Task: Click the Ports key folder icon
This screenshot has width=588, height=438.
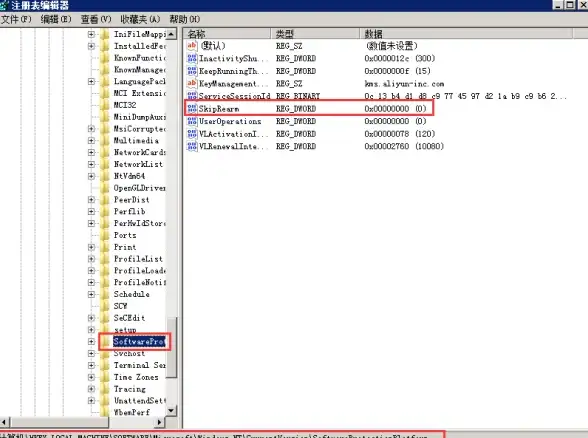Action: [x=105, y=235]
